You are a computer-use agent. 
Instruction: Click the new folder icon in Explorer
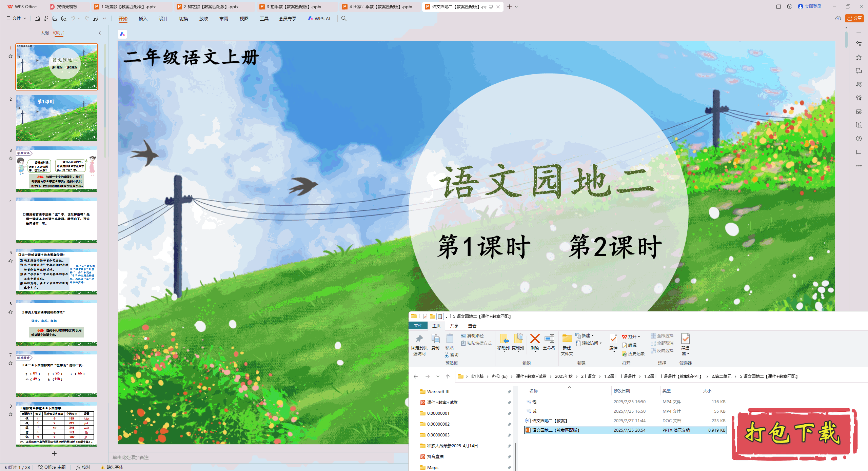[567, 339]
